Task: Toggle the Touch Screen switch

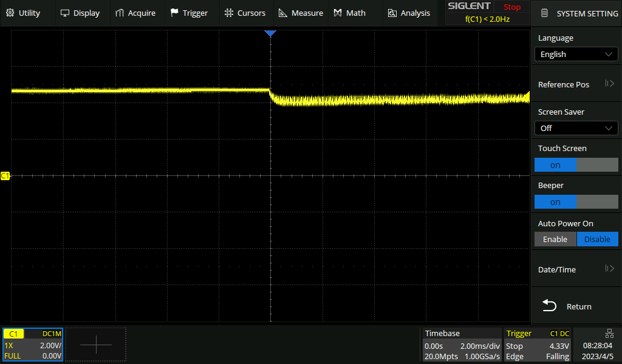Action: pyautogui.click(x=576, y=165)
